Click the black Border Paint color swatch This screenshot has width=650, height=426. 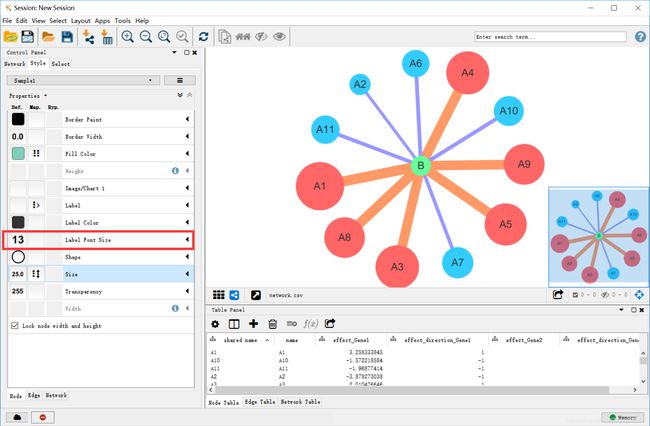(x=18, y=119)
